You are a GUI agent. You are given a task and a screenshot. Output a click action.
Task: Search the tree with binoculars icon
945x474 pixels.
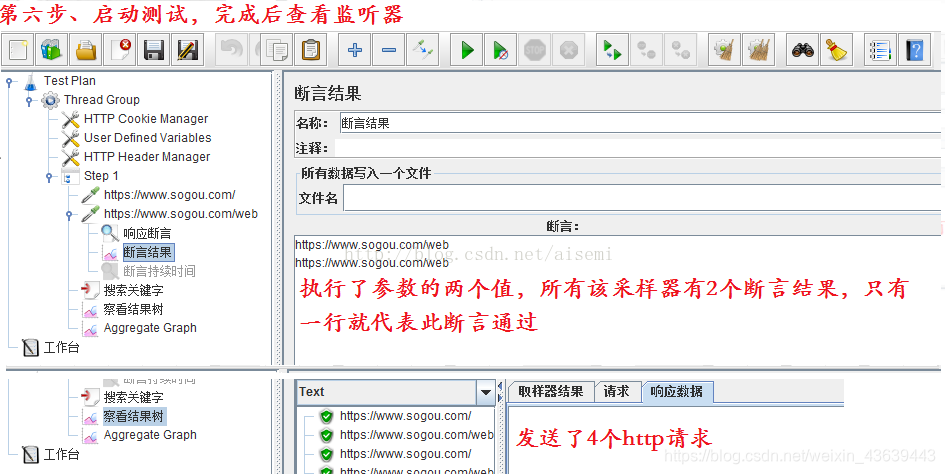pyautogui.click(x=802, y=50)
